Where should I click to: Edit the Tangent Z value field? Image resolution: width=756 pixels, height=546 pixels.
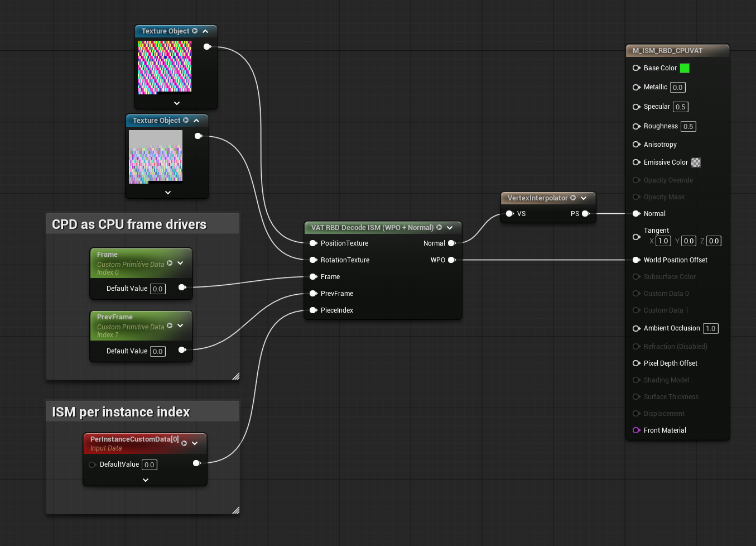point(714,241)
